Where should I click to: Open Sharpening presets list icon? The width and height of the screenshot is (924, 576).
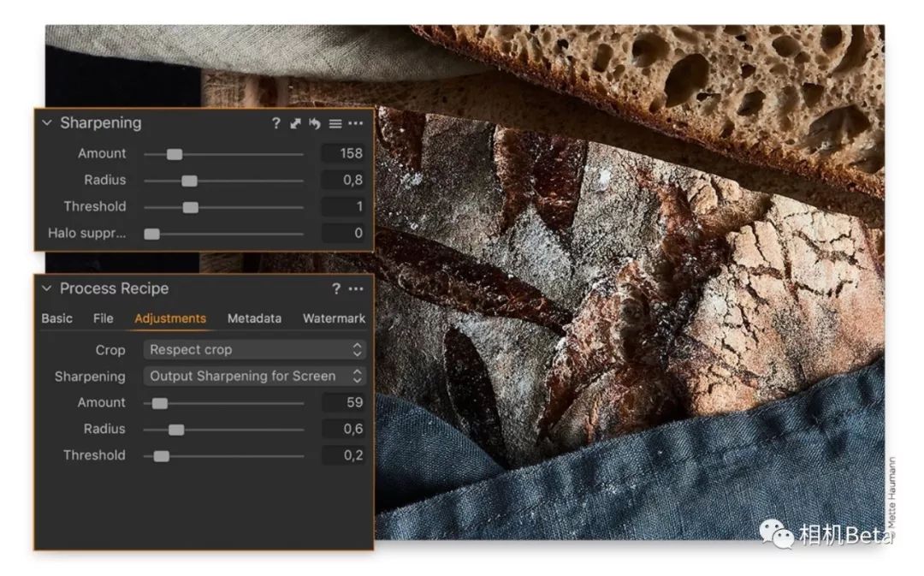click(335, 123)
